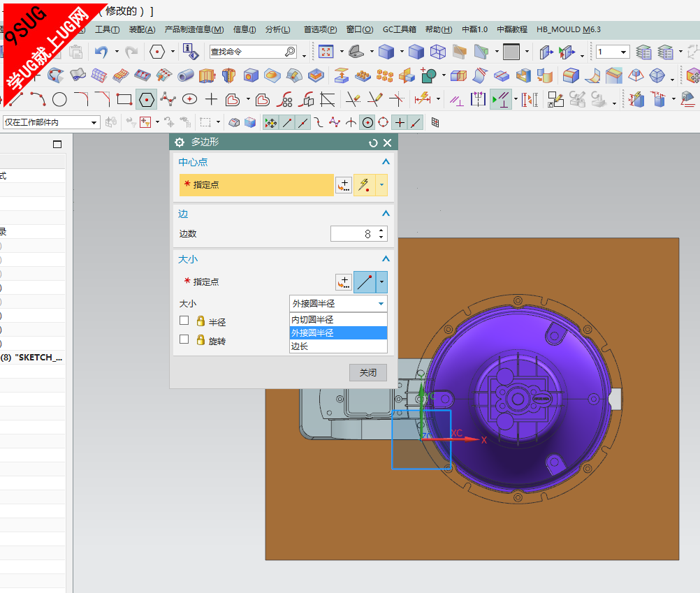Toggle Existing Point snap option

coord(400,123)
